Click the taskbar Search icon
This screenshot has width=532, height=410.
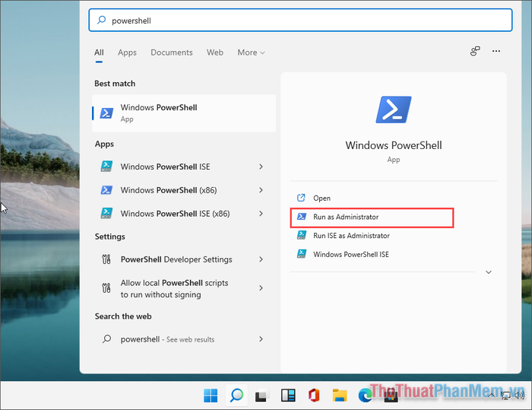[x=236, y=396]
